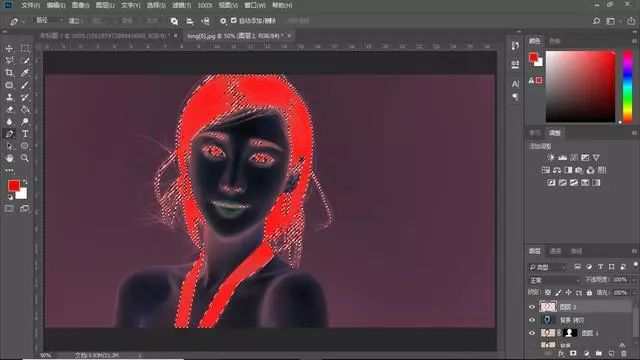Create new group folder icon

(599, 353)
